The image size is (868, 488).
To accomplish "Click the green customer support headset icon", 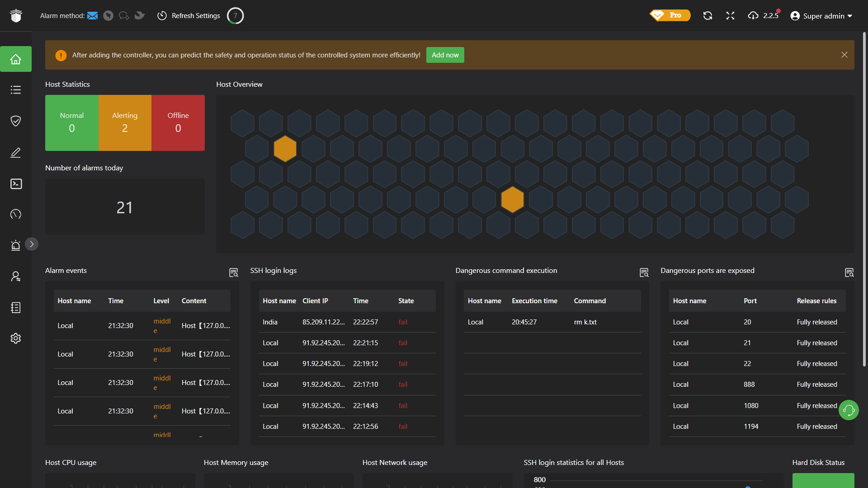I will pyautogui.click(x=849, y=410).
